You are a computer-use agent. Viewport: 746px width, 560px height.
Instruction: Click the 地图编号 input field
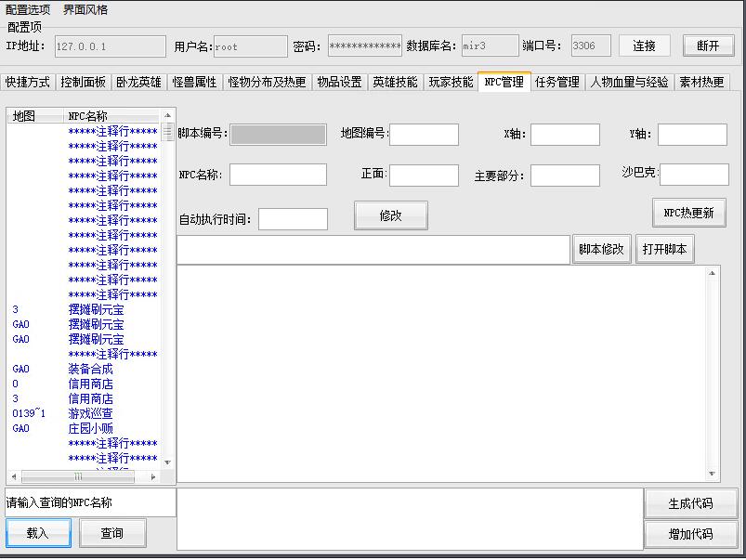coord(424,134)
